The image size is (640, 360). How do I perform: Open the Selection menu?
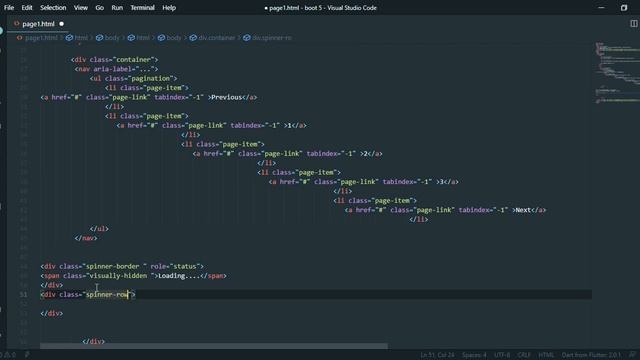53,8
